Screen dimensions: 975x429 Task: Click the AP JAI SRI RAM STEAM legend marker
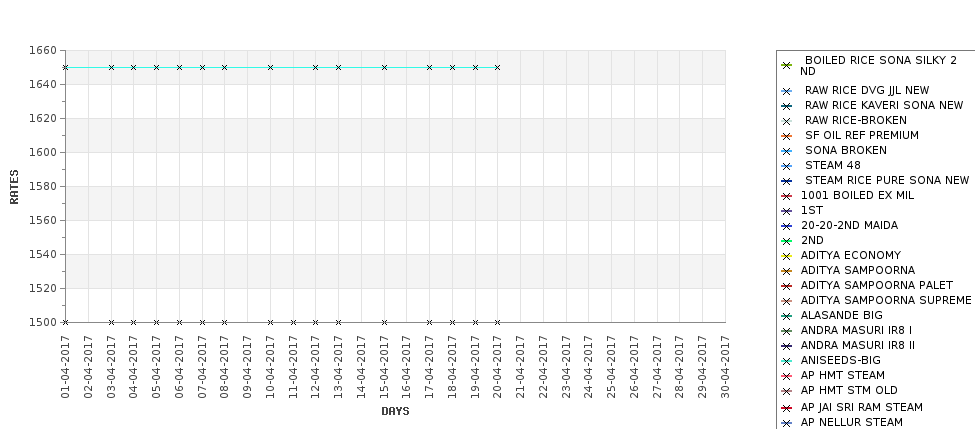(787, 408)
